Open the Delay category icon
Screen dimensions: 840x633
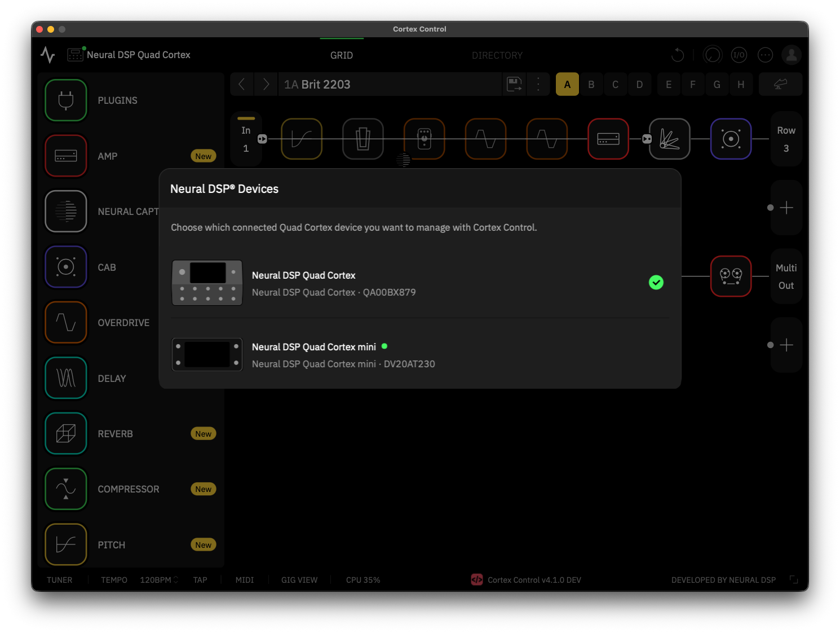tap(66, 378)
